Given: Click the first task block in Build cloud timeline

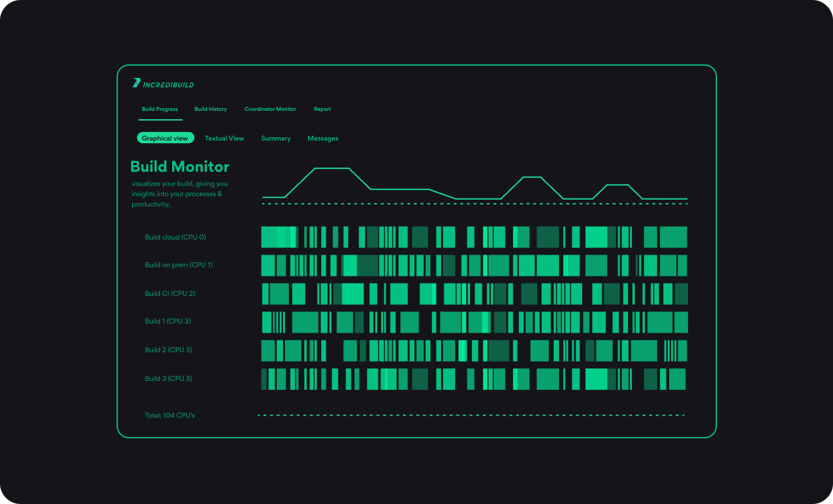Looking at the screenshot, I should pyautogui.click(x=269, y=237).
